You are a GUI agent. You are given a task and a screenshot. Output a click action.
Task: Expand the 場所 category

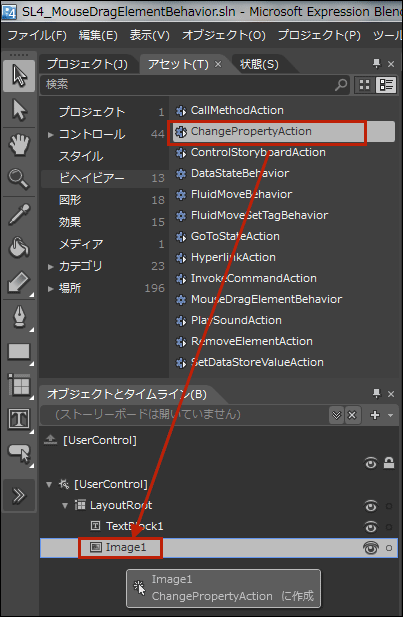(x=50, y=288)
